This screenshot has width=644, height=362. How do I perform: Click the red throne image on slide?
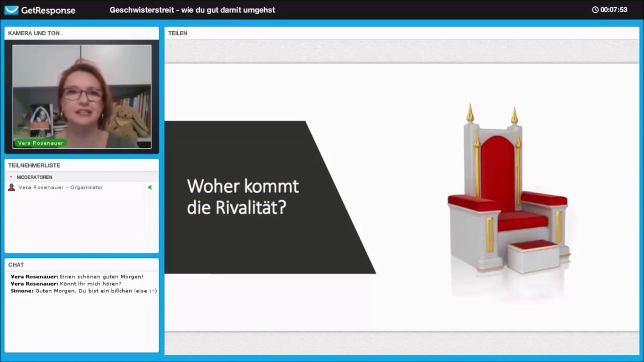click(508, 189)
